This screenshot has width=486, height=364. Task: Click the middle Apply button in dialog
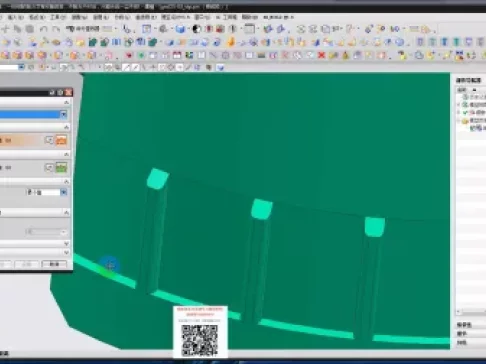[x=27, y=264]
